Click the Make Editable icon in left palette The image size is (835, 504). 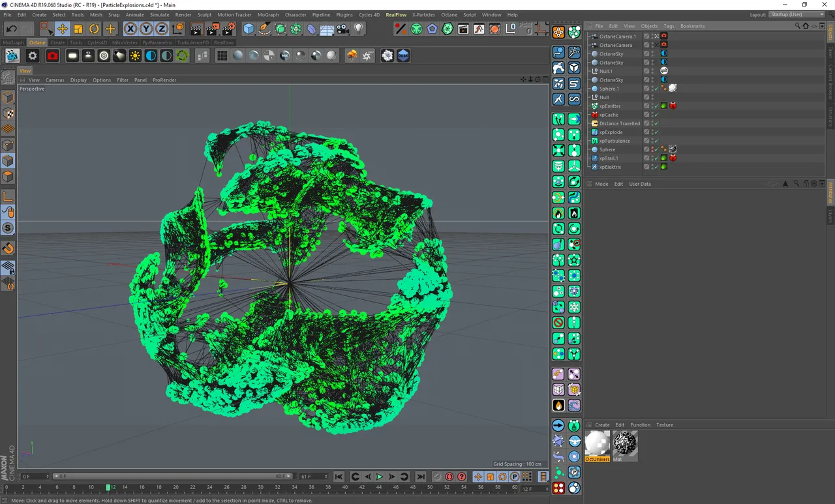pyautogui.click(x=8, y=78)
